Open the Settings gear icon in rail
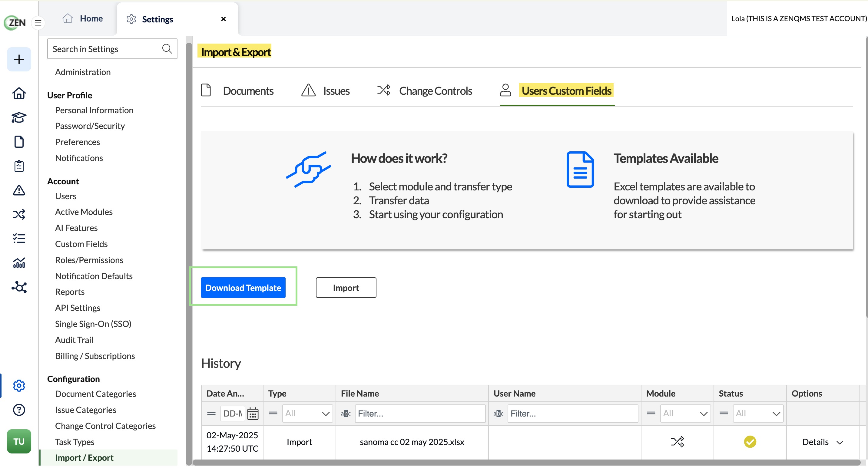The width and height of the screenshot is (868, 468). (19, 386)
